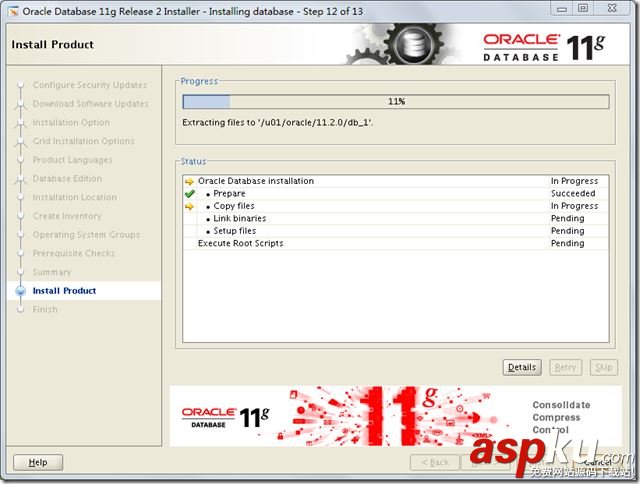Select the Database Edition step

pos(67,178)
